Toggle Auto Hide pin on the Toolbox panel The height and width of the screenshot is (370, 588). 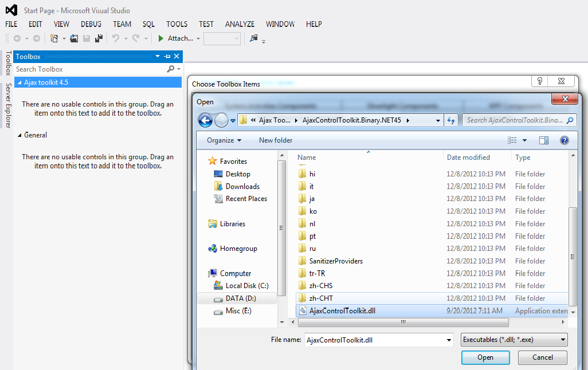(x=167, y=56)
